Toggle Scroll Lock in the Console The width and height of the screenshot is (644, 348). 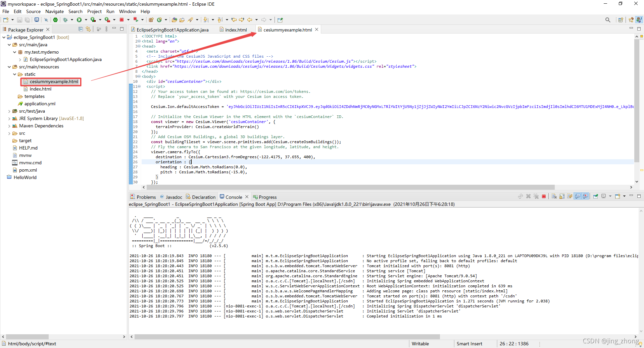tap(562, 196)
